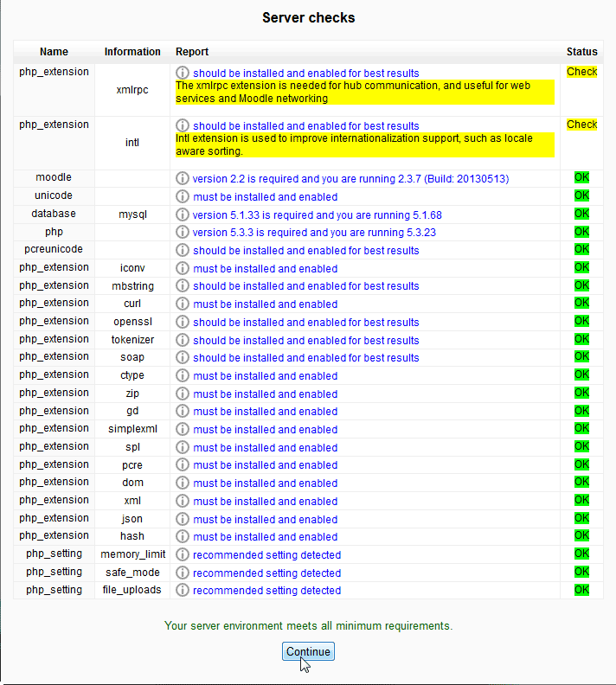Click the info icon in the curl row

click(182, 304)
